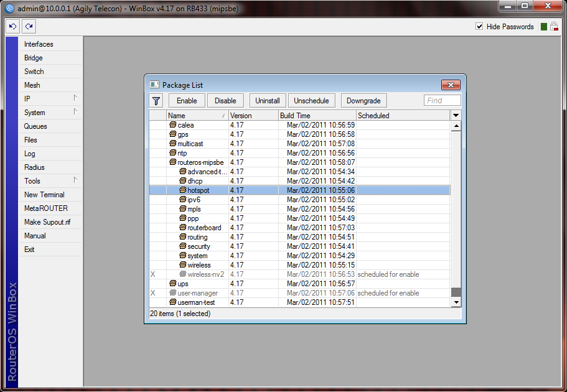Open the column selector dropdown arrow

tap(456, 115)
